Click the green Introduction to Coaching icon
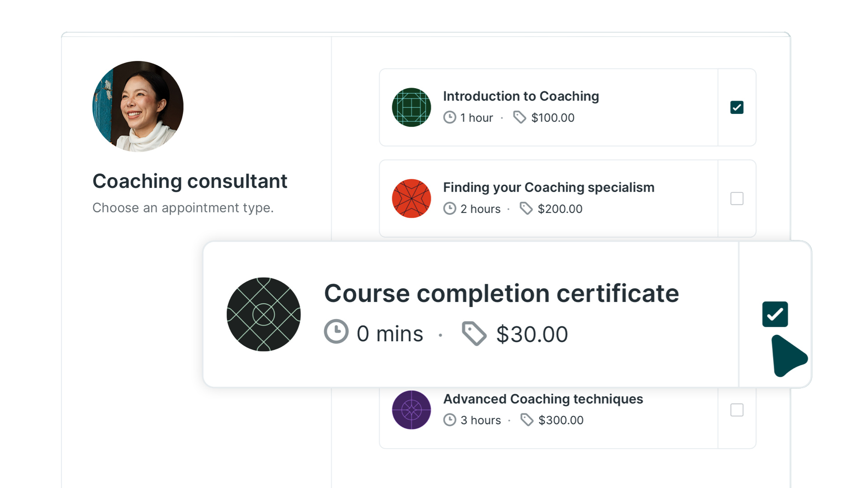The width and height of the screenshot is (868, 488). point(411,107)
